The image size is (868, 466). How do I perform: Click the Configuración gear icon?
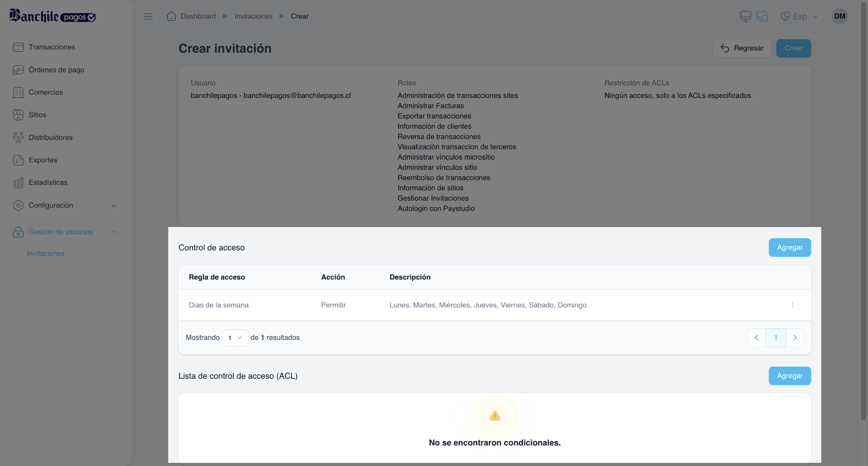[18, 205]
